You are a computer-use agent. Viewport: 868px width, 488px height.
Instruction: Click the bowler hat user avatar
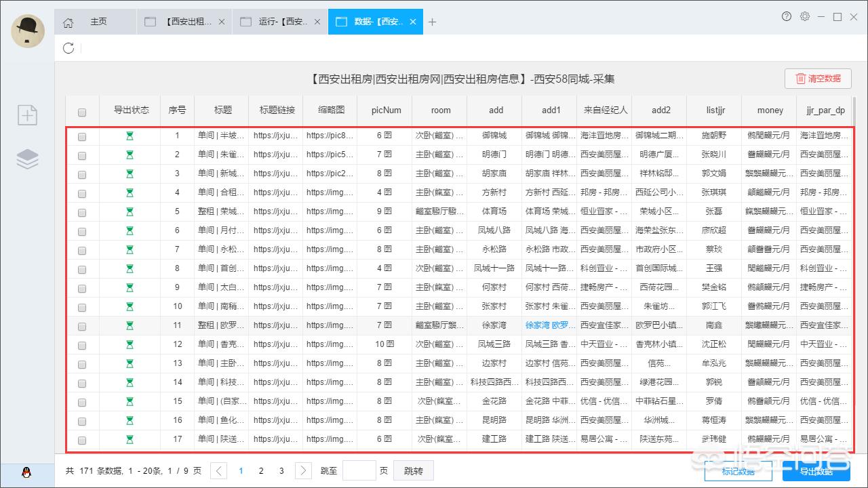click(x=28, y=31)
